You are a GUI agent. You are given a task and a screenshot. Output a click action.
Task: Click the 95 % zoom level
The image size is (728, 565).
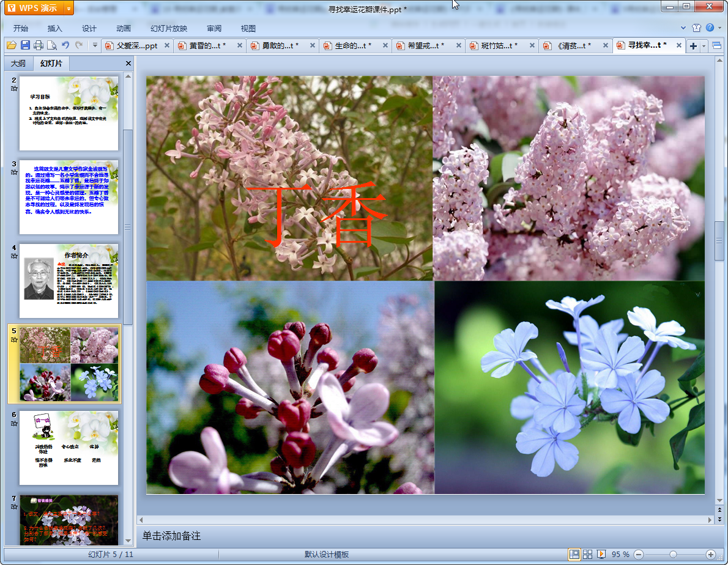click(x=620, y=555)
